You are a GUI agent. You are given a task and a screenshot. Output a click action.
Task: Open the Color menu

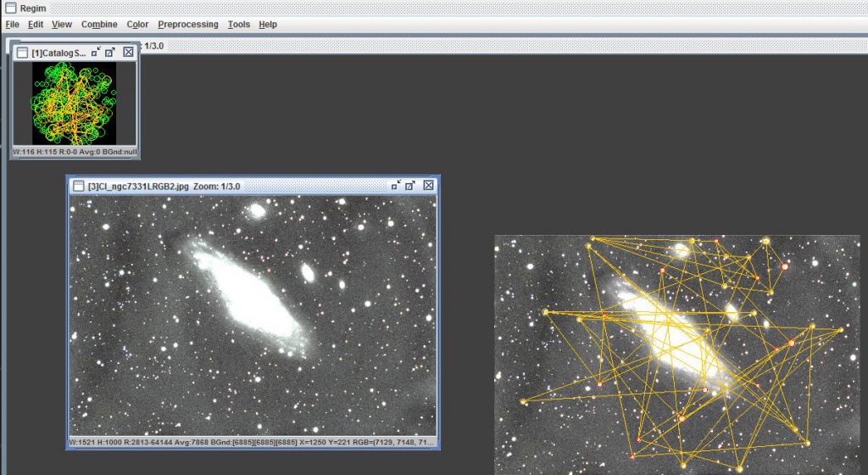137,25
